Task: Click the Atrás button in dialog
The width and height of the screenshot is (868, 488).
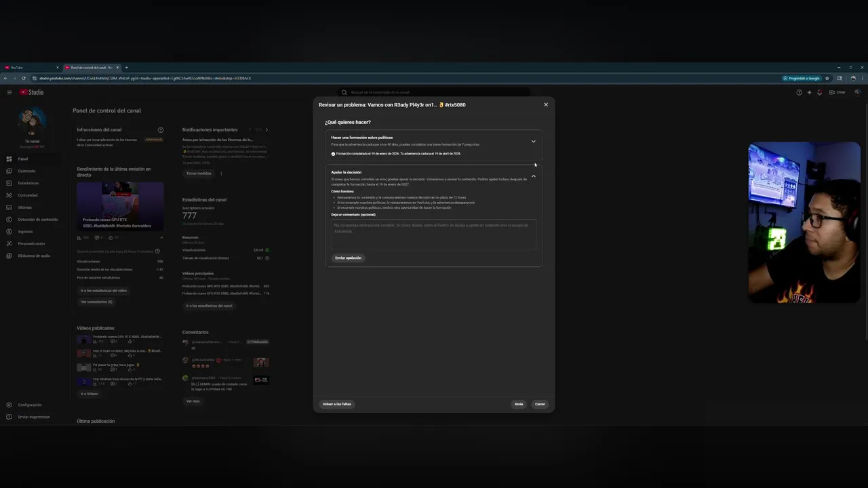Action: tap(519, 404)
